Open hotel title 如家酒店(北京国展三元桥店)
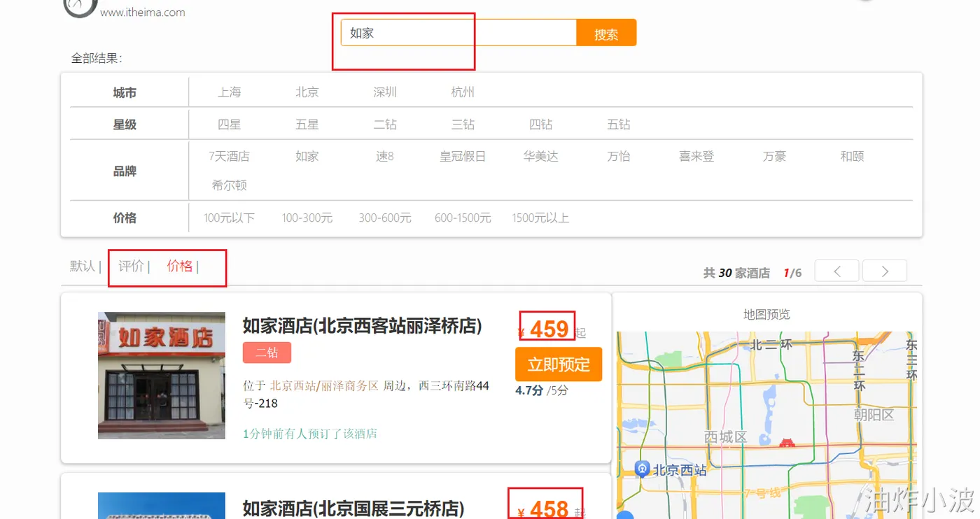 click(x=353, y=509)
